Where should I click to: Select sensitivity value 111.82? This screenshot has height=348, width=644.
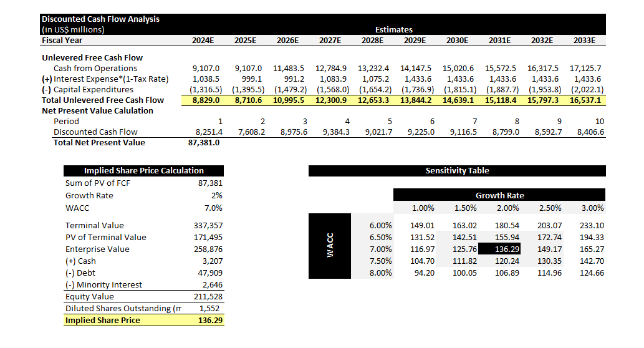point(464,261)
